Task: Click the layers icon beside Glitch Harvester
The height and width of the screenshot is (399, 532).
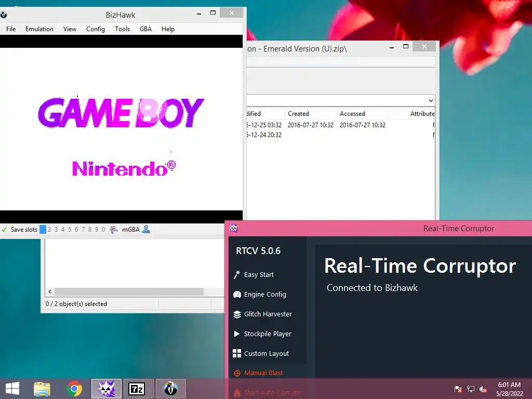Action: click(x=237, y=314)
